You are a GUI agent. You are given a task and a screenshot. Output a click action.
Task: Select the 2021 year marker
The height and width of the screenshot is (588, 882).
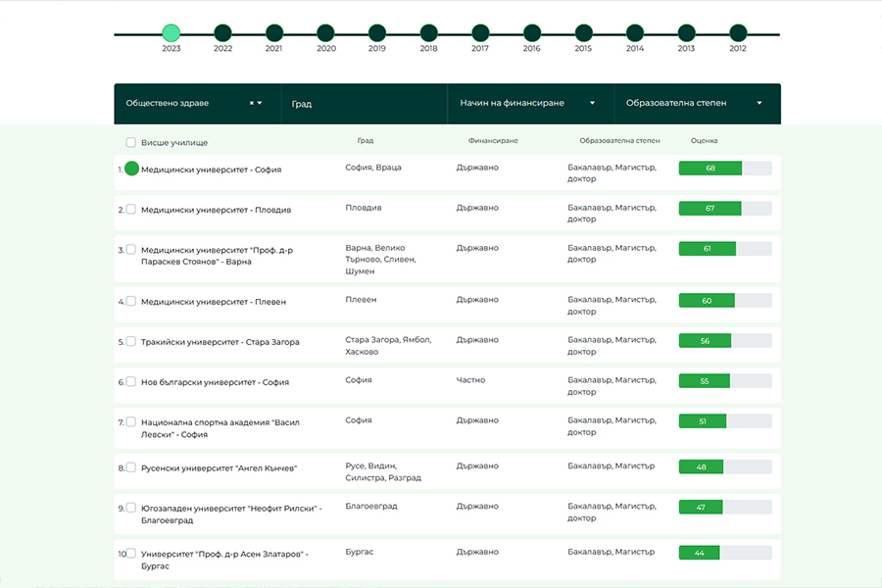pyautogui.click(x=274, y=33)
